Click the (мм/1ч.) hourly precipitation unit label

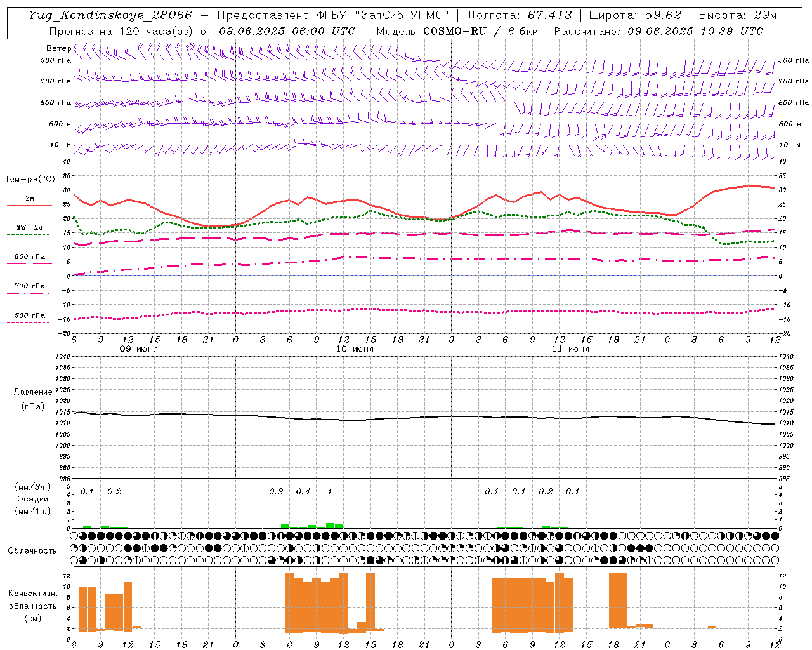(32, 511)
